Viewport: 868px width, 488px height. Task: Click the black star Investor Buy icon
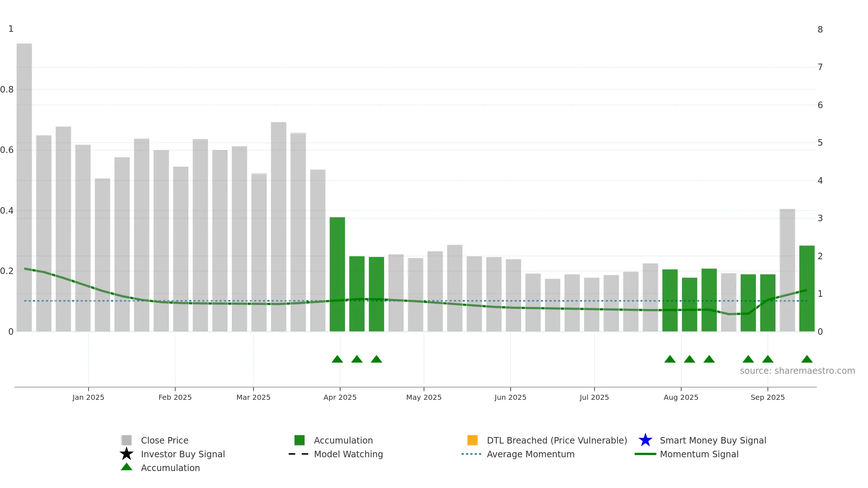point(127,454)
